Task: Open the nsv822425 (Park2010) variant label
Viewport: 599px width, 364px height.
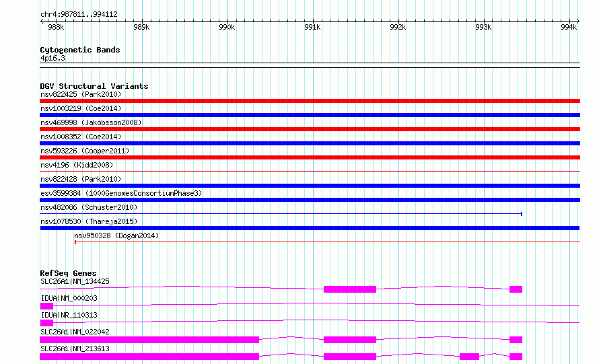Action: (x=81, y=94)
